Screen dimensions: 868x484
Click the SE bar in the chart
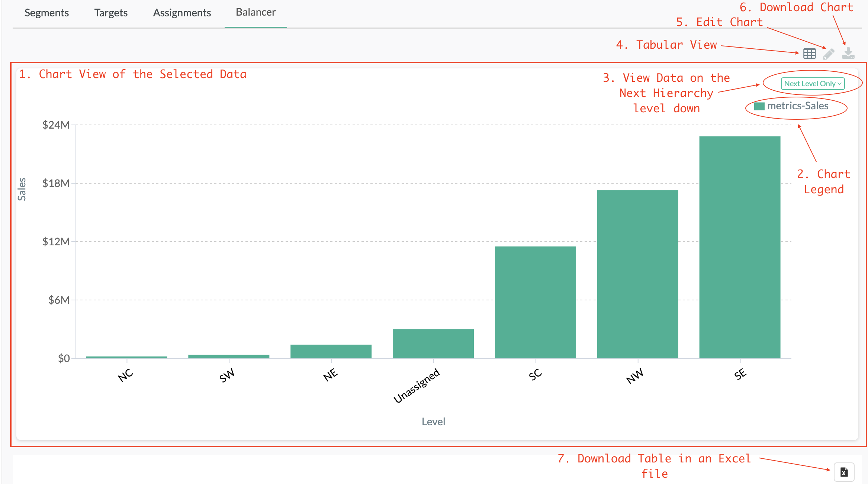point(740,247)
